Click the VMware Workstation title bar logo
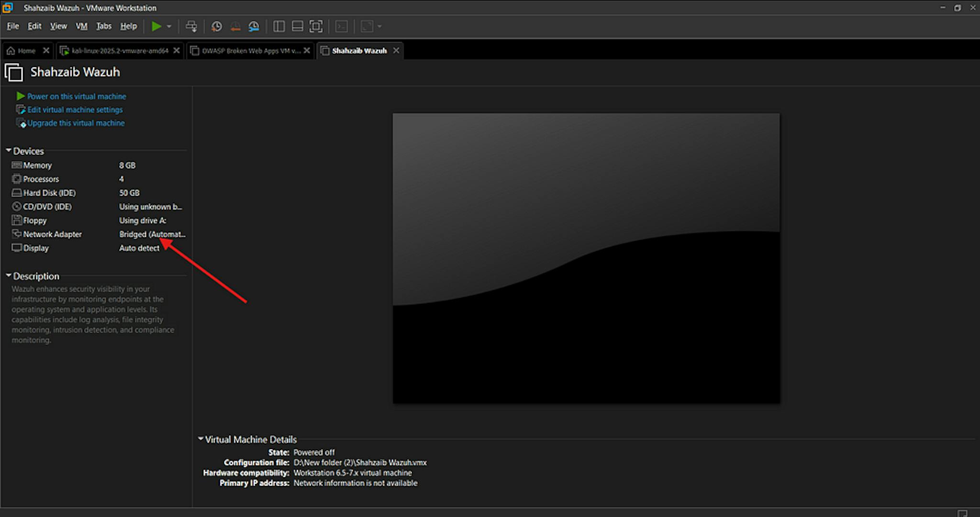 point(8,8)
